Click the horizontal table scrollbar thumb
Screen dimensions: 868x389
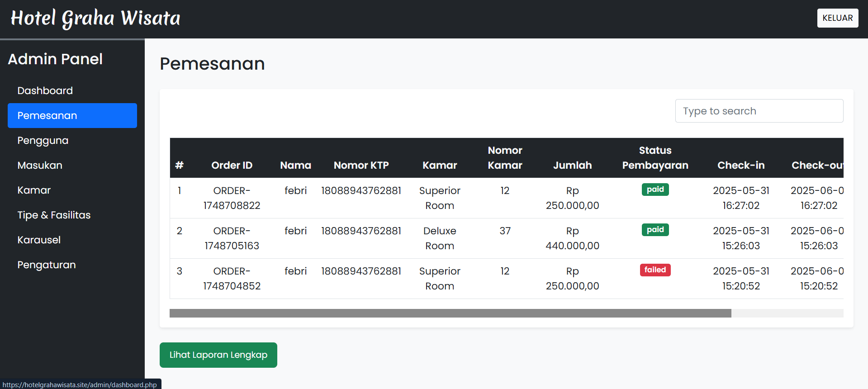click(450, 313)
